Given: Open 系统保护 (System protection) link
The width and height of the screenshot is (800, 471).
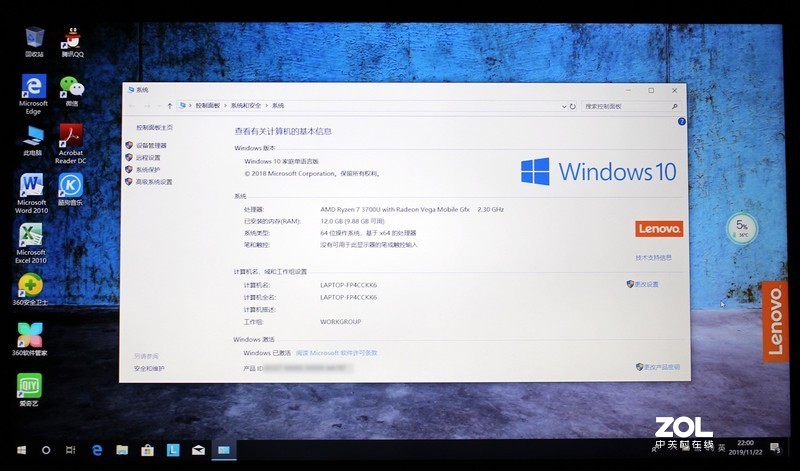Looking at the screenshot, I should point(148,170).
